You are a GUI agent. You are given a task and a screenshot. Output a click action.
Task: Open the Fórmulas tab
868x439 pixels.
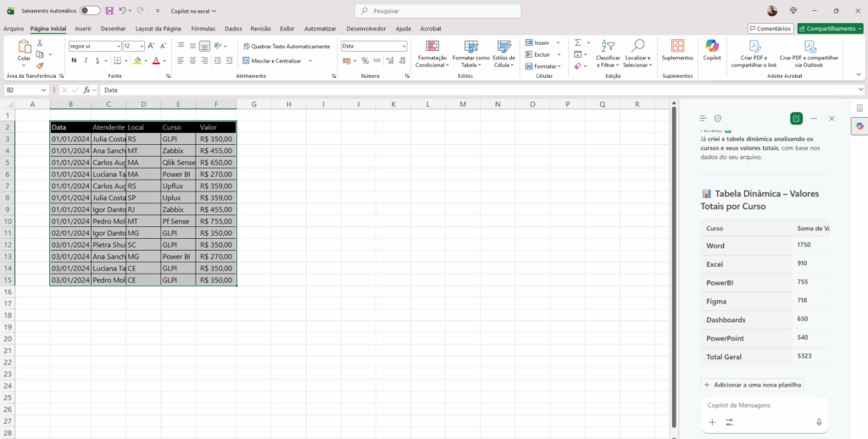pos(203,28)
